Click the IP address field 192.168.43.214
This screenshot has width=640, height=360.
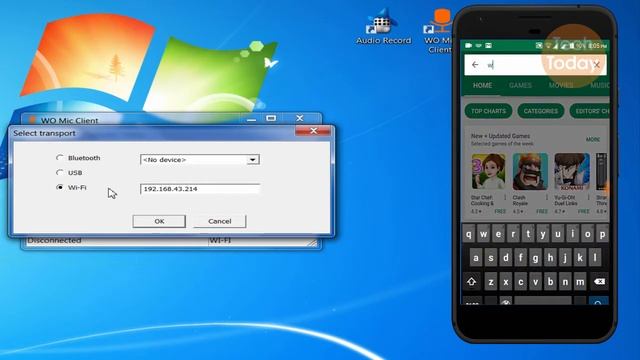coord(200,189)
